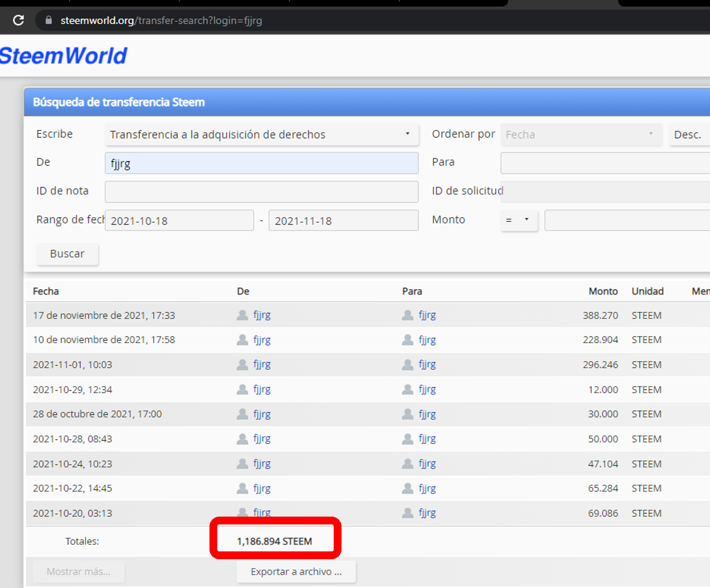Click sender avatar icon in 30.000 row

coord(242,414)
